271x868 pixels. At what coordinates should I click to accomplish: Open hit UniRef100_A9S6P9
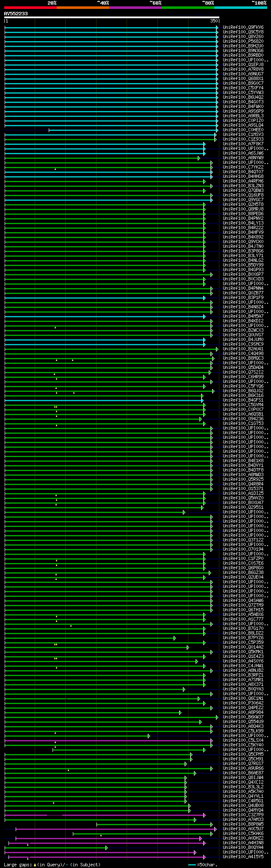pos(243,111)
